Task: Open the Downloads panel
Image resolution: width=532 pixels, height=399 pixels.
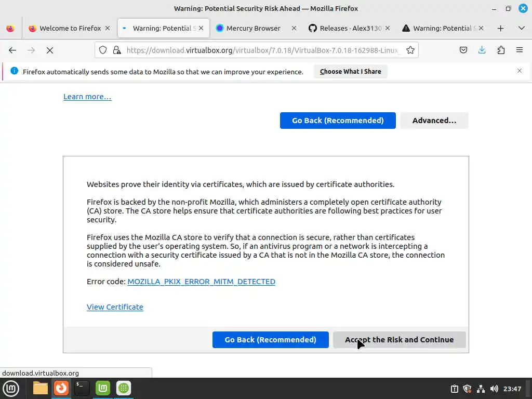Action: tap(482, 50)
